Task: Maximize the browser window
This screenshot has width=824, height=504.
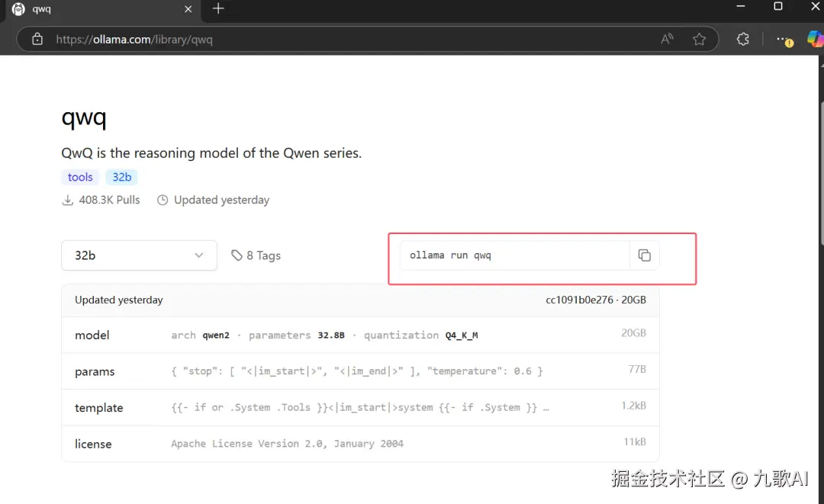Action: pos(778,6)
